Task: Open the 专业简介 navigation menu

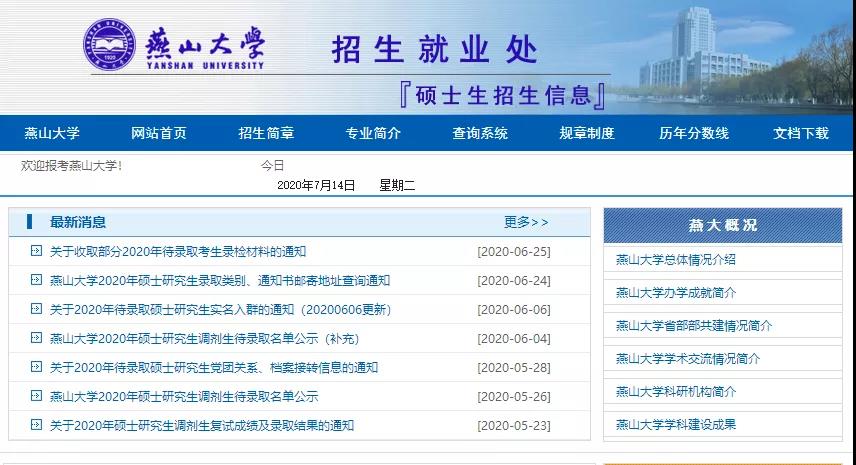Action: coord(373,133)
